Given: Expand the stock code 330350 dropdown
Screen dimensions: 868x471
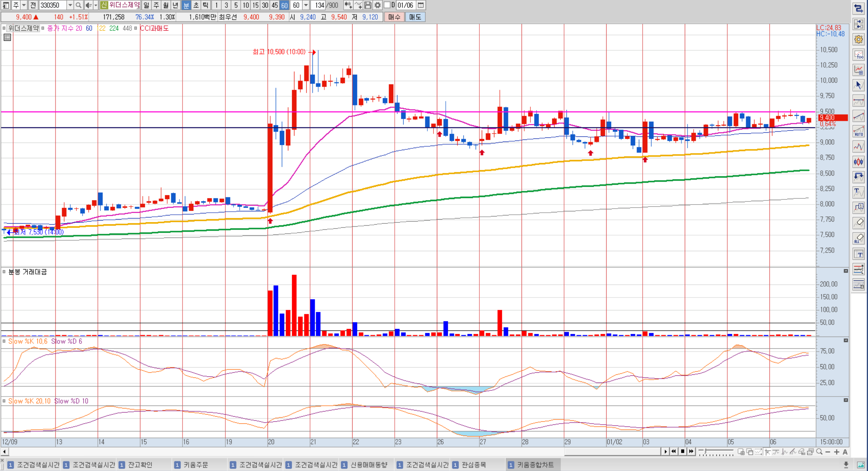Looking at the screenshot, I should (x=70, y=5).
